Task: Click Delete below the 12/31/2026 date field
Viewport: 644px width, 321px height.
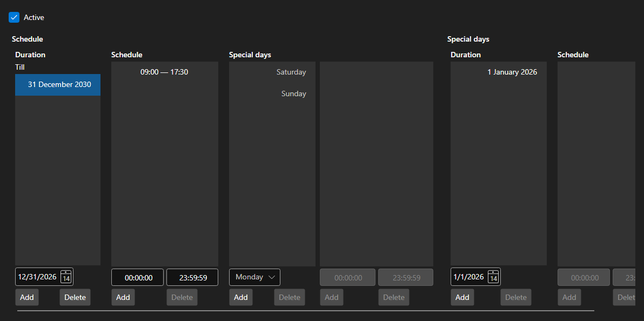Action: 75,297
